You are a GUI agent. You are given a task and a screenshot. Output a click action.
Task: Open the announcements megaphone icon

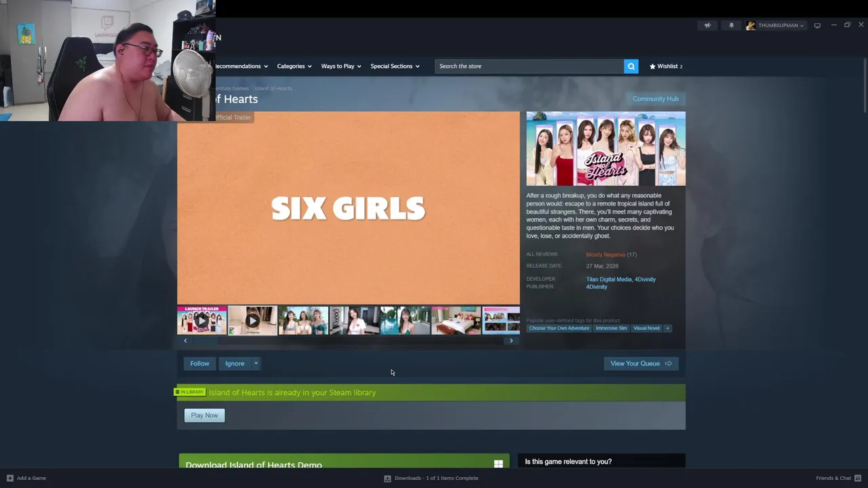tap(707, 25)
